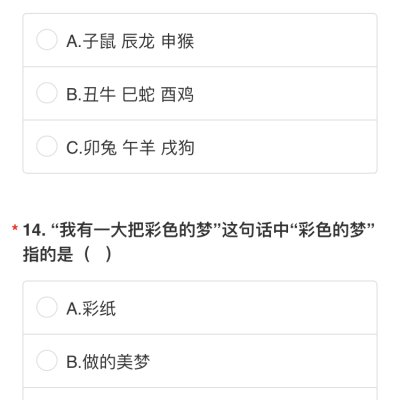Click the option label text A.子鼠 辰龙 申猴
The height and width of the screenshot is (400, 400).
(x=130, y=41)
